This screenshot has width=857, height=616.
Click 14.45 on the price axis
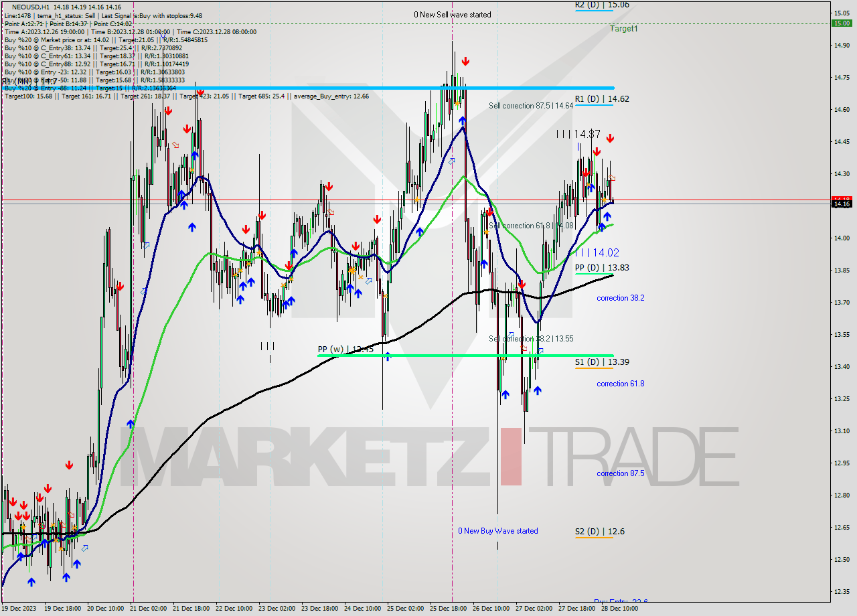(842, 141)
